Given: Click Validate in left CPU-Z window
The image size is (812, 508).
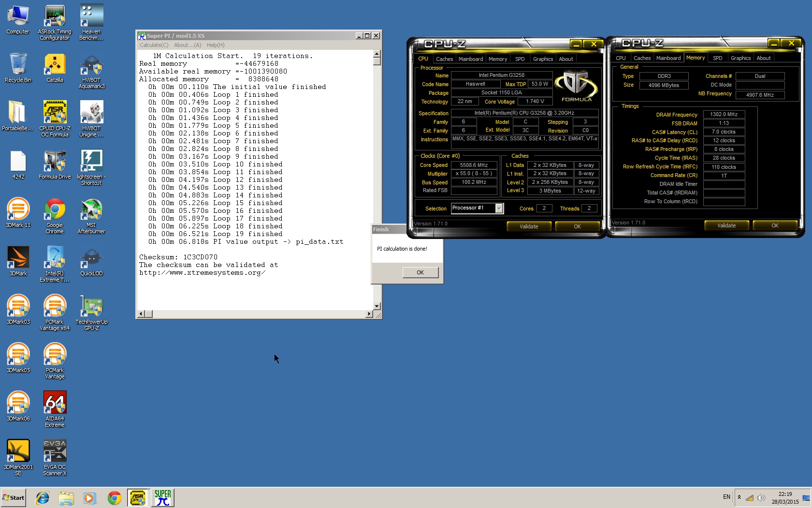Looking at the screenshot, I should tap(529, 226).
